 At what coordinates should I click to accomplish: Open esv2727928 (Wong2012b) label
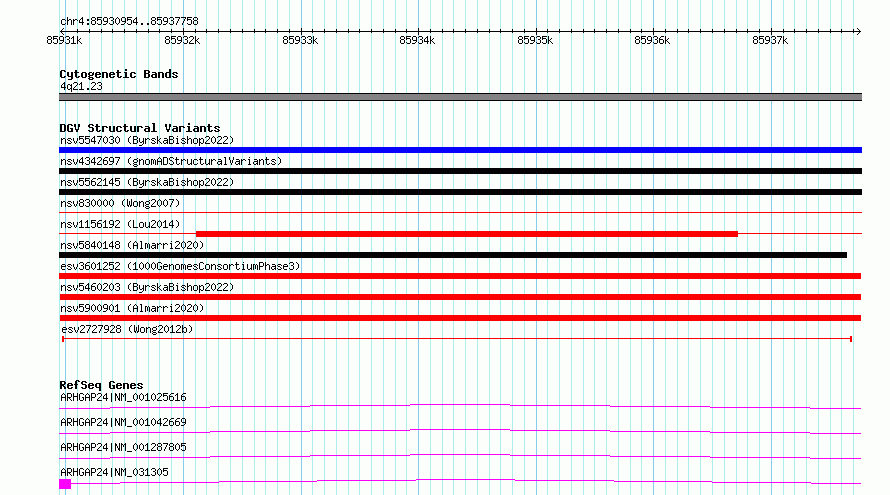pyautogui.click(x=127, y=329)
